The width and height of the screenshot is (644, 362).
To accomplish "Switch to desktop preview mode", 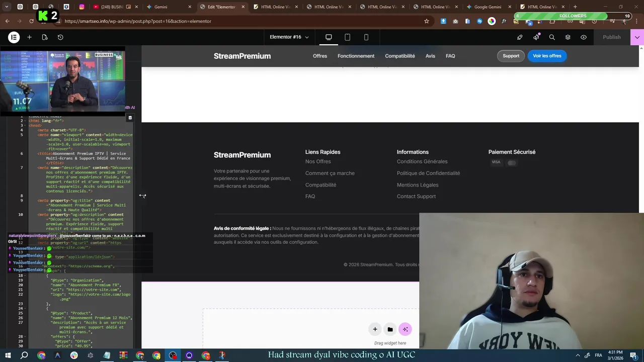I will point(329,37).
